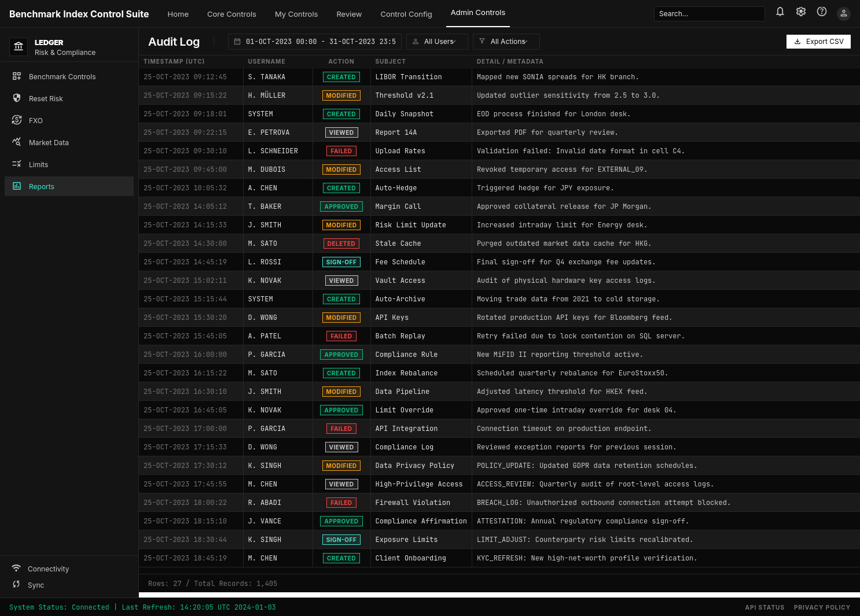Click timestamp 25-OCT-2023 14:30:00
860x616 pixels.
(x=185, y=244)
